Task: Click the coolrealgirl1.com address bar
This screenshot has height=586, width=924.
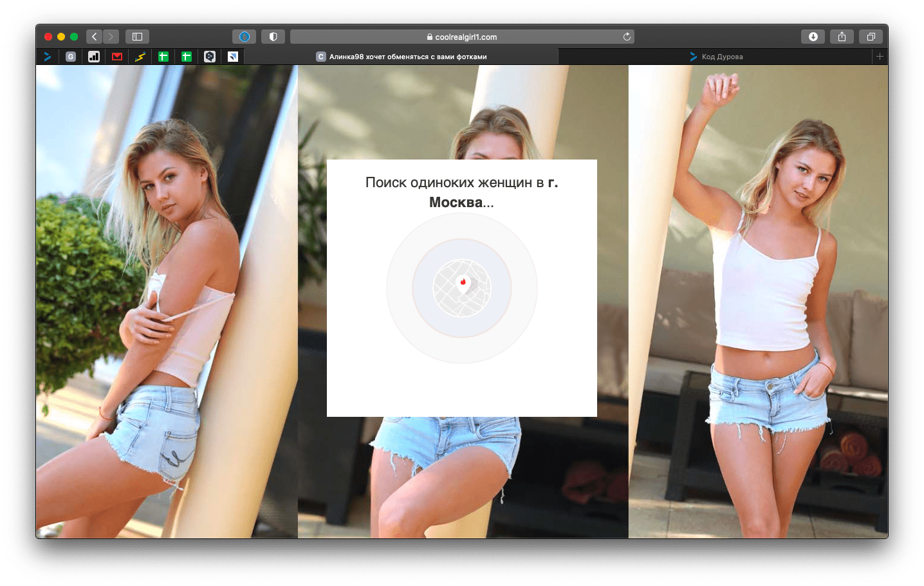Action: tap(461, 37)
